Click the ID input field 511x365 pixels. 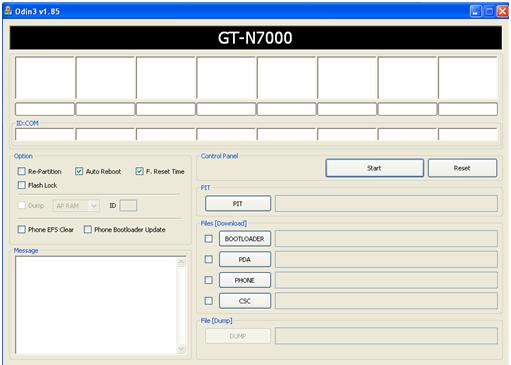click(x=128, y=206)
